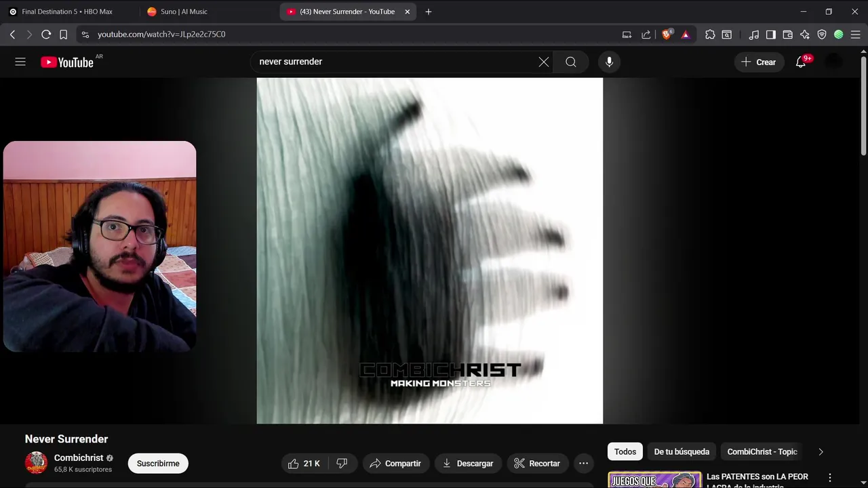868x488 pixels.
Task: Click the 65,8 K suscriptores text
Action: click(83, 470)
